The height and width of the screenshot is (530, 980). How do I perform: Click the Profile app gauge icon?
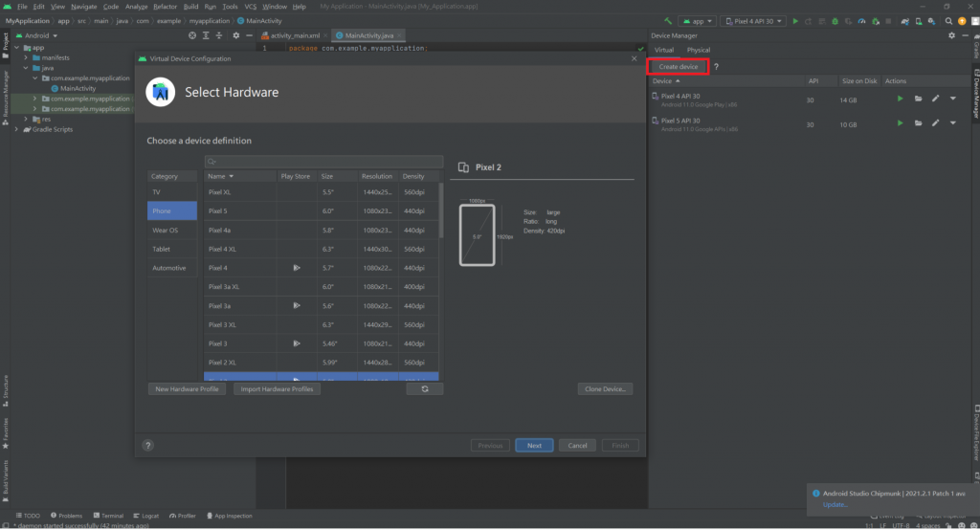click(861, 21)
